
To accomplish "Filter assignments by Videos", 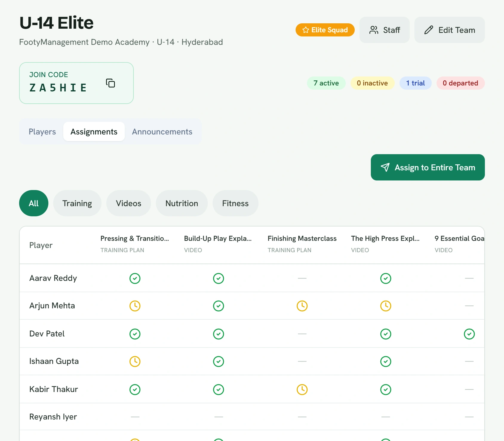I will point(128,203).
